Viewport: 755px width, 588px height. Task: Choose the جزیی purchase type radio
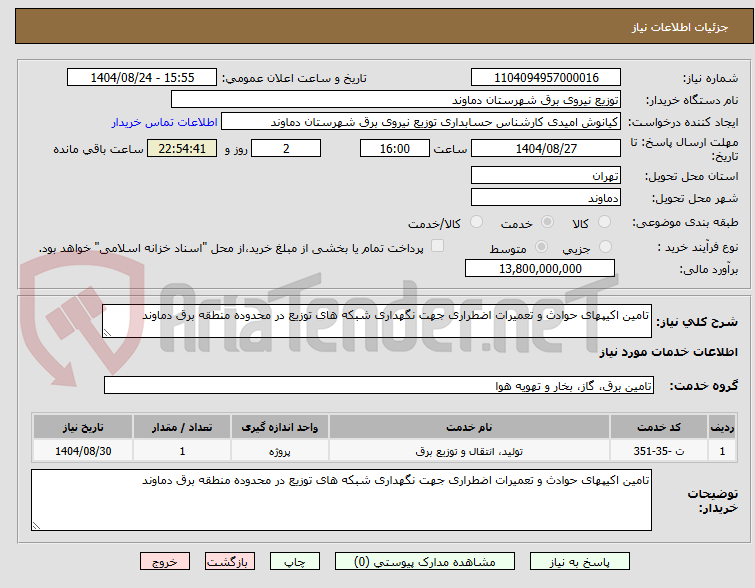pyautogui.click(x=605, y=247)
